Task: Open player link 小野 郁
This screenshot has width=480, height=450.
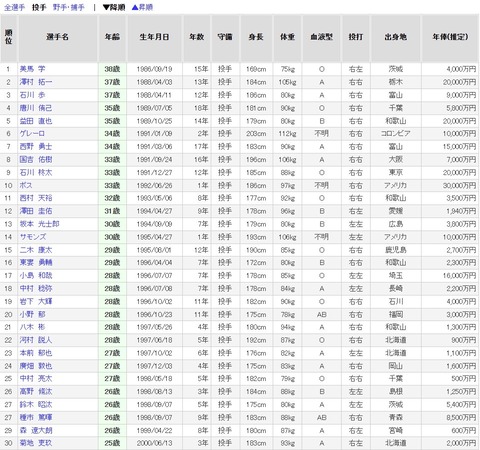Action: [x=32, y=314]
